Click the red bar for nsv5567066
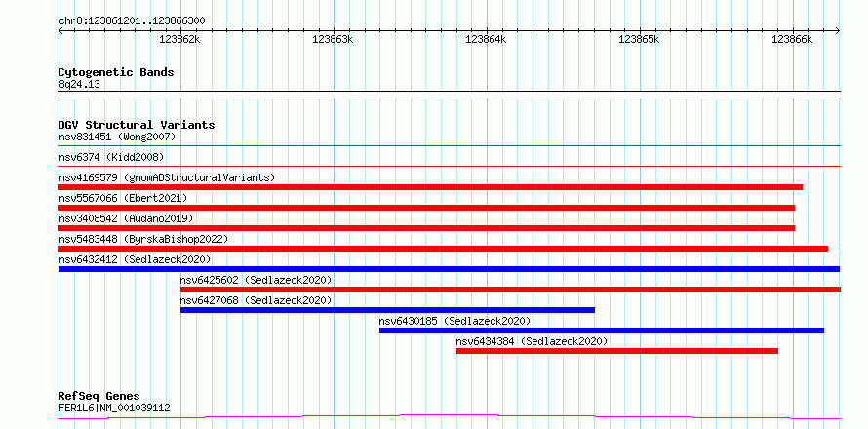This screenshot has height=429, width=868. pyautogui.click(x=426, y=208)
